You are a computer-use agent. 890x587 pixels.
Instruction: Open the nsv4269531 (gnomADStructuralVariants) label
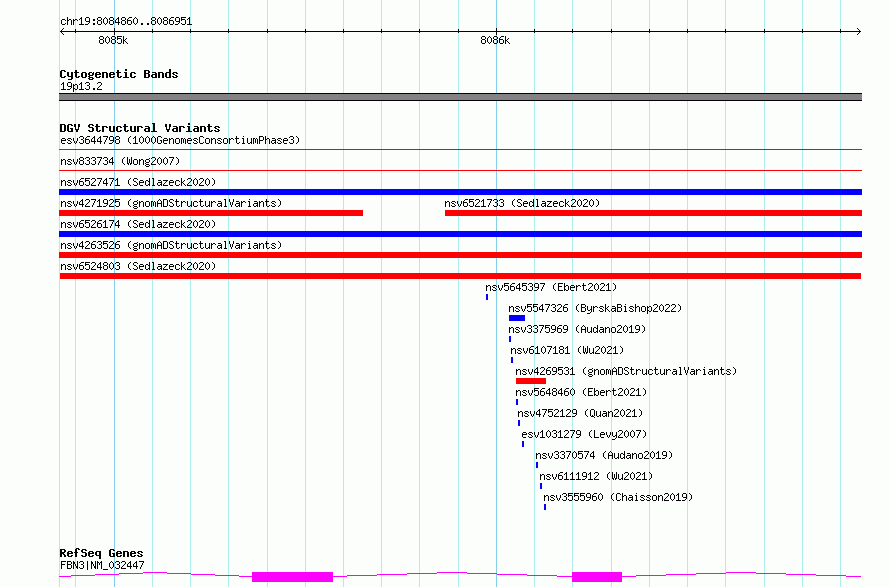coord(626,371)
